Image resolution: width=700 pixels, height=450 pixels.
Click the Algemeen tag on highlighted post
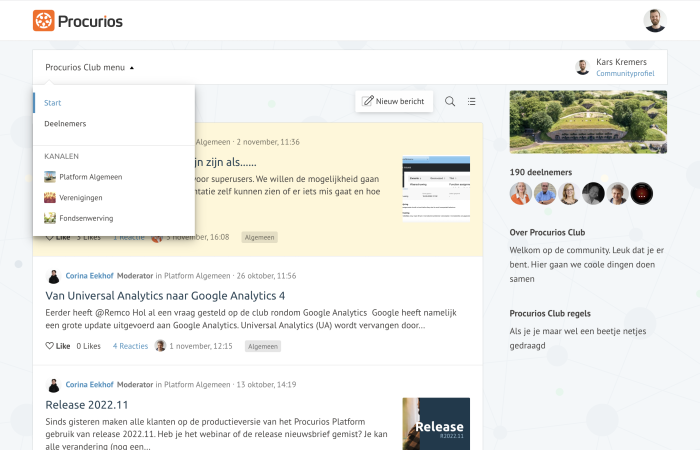(x=259, y=237)
